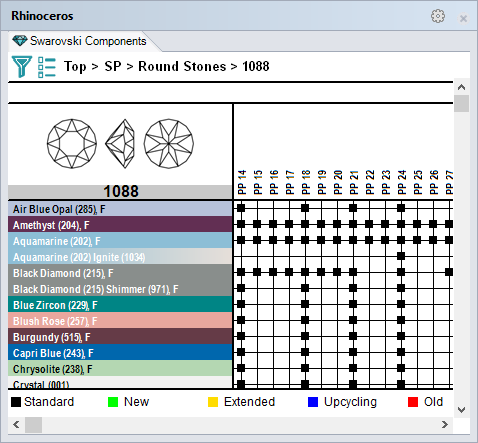Select Amethyst PP 22 availability cell

(x=369, y=224)
